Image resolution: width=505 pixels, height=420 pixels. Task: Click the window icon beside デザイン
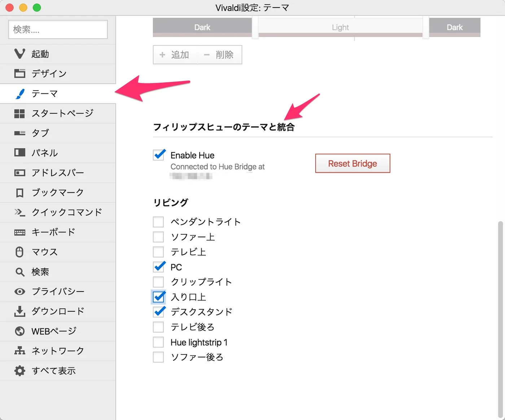20,74
